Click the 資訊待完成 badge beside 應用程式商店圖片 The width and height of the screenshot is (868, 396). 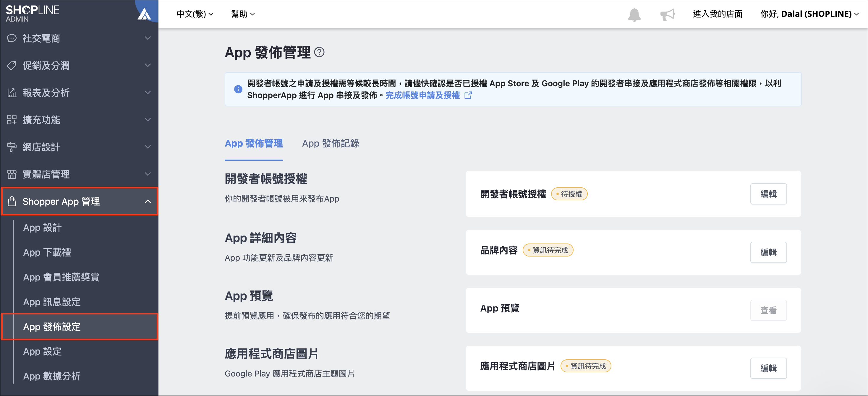(586, 366)
